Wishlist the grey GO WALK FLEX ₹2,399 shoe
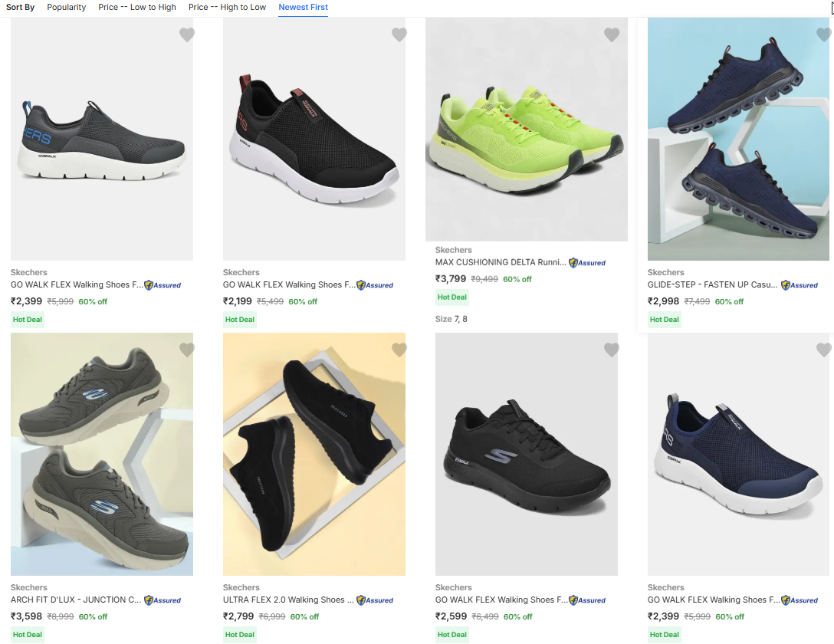834x644 pixels. pyautogui.click(x=187, y=34)
